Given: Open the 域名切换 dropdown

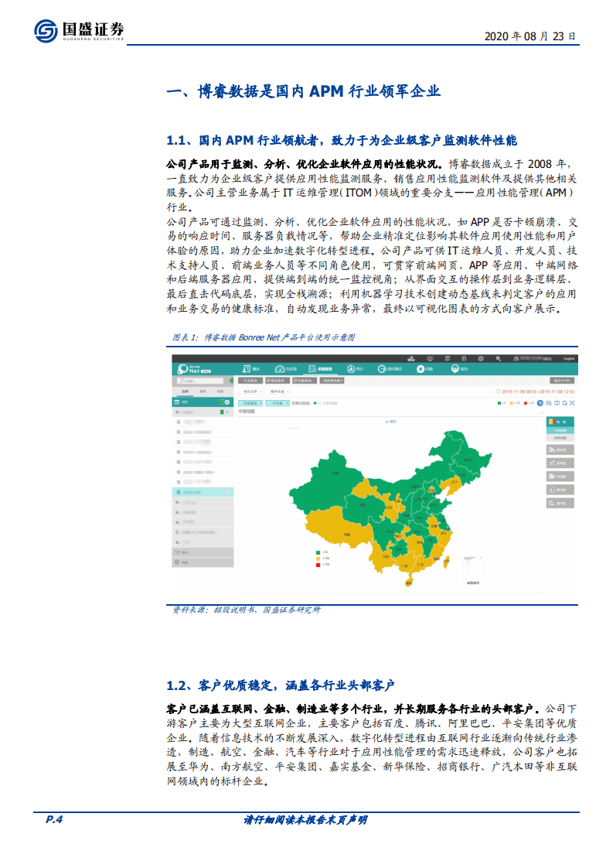Looking at the screenshot, I should [x=250, y=391].
